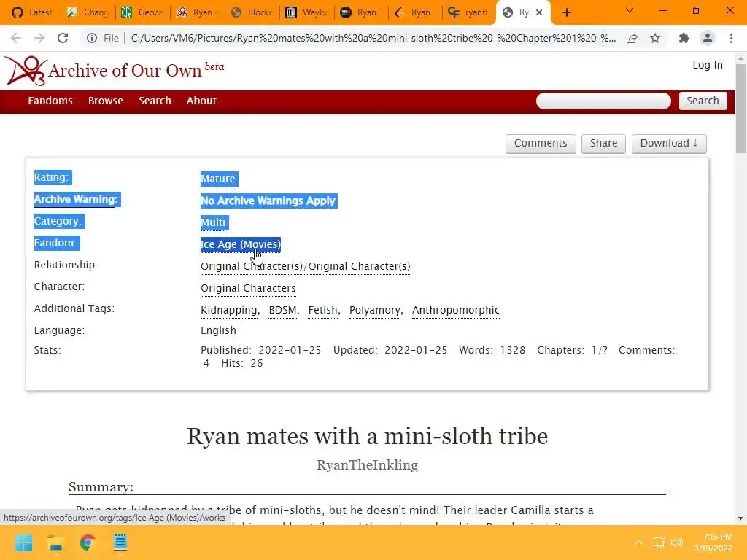Open Chrome from the taskbar
This screenshot has width=747, height=560.
[x=88, y=542]
